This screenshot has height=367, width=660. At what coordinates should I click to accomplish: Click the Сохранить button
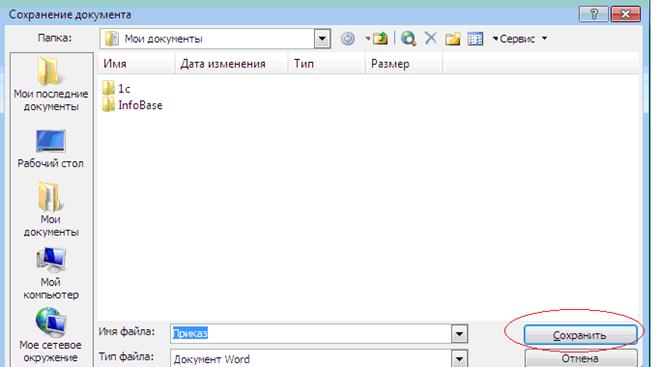pos(580,335)
